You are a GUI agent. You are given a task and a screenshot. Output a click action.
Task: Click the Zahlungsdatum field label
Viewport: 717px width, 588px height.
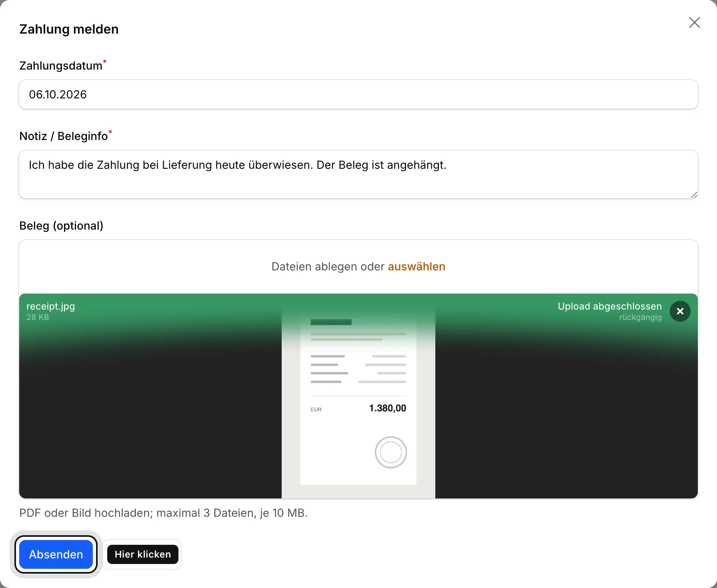[61, 66]
